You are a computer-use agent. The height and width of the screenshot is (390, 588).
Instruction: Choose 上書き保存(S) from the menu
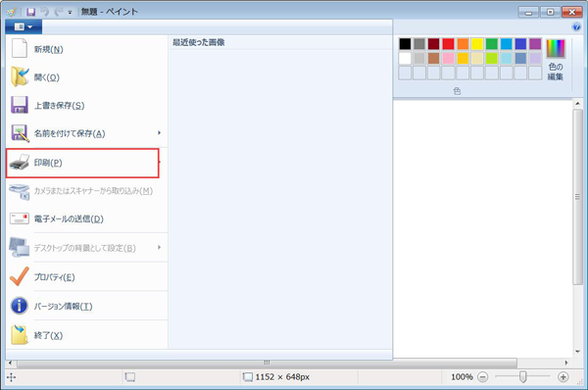86,106
